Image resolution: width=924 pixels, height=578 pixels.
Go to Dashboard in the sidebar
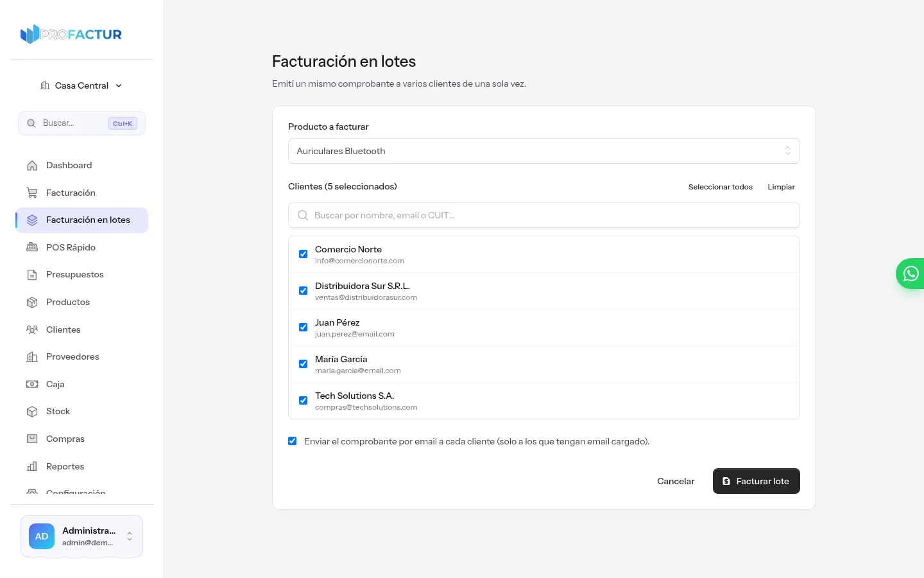[x=81, y=166]
